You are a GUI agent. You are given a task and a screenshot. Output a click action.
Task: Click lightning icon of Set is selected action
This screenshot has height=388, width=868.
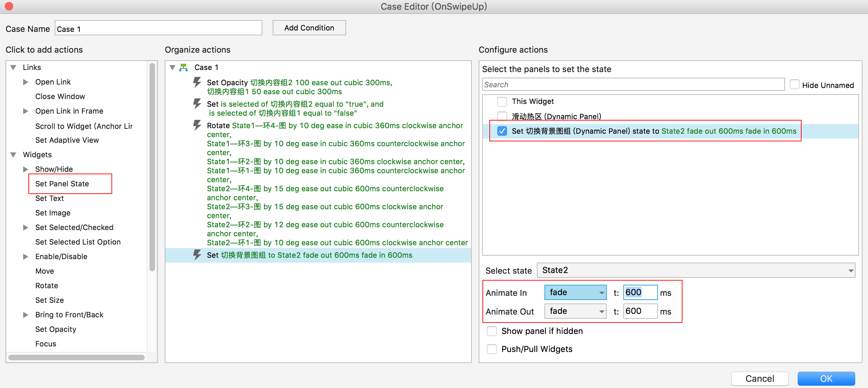coord(197,104)
